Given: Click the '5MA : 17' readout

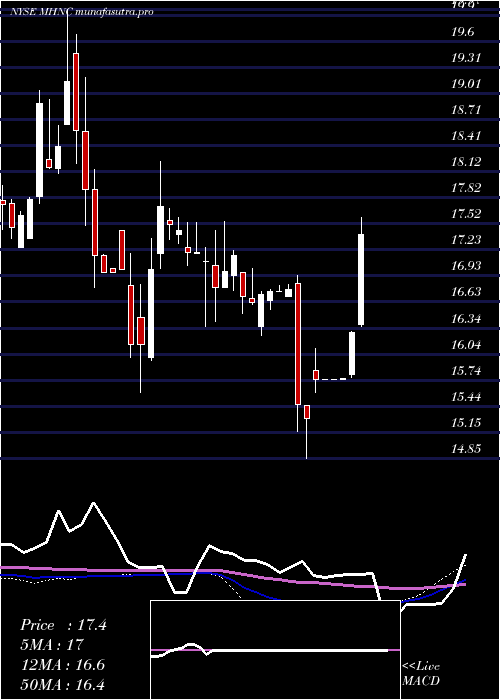Looking at the screenshot, I should click(x=52, y=645).
